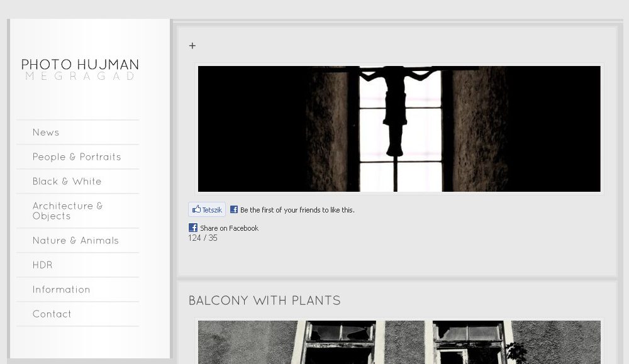Click the thumbs-up Tetszik like icon
The width and height of the screenshot is (629, 364).
[x=197, y=209]
